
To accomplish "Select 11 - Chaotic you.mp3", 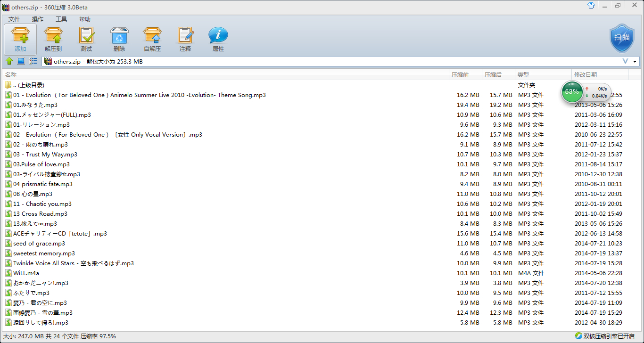I will point(42,204).
